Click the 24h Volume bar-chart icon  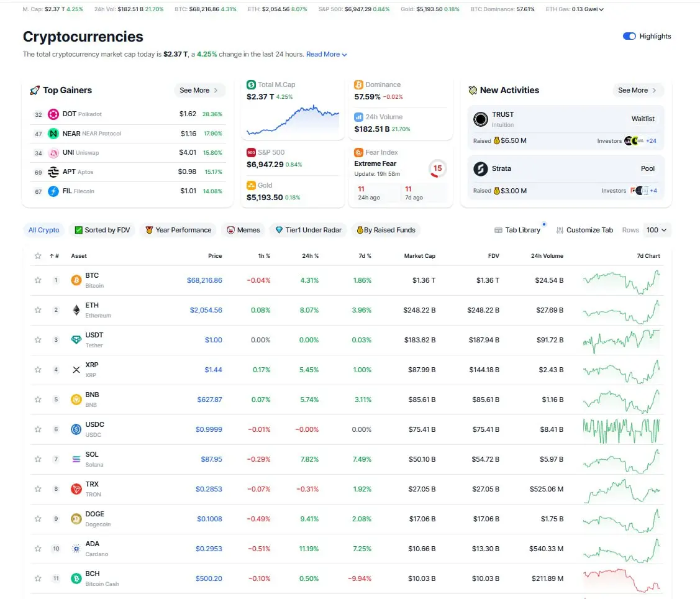pyautogui.click(x=358, y=117)
